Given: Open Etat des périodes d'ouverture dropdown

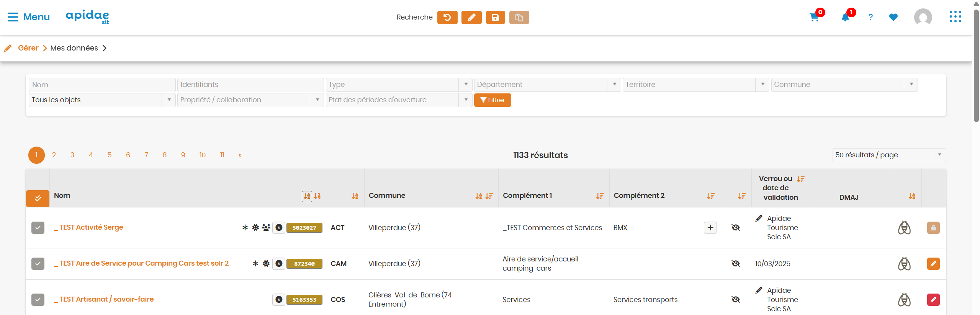Looking at the screenshot, I should coord(399,100).
